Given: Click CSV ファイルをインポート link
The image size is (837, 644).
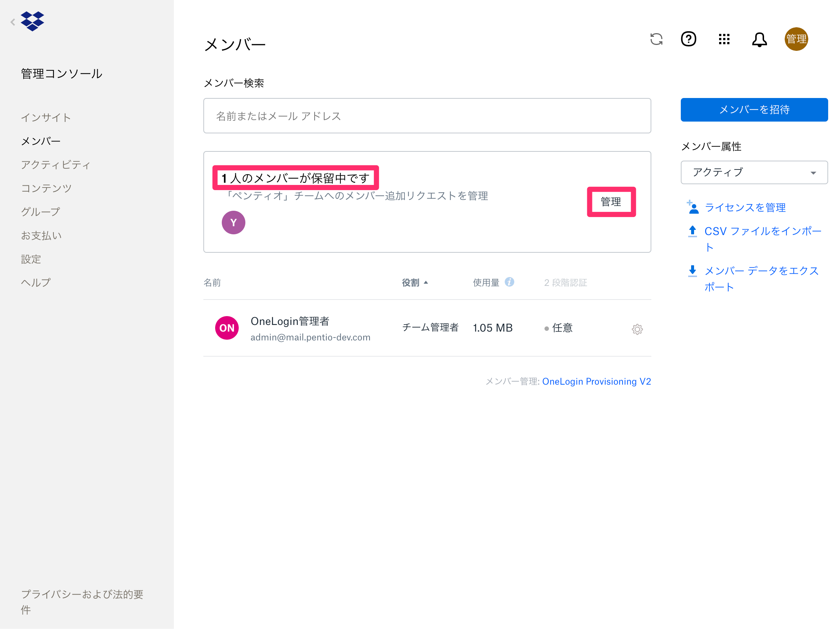Looking at the screenshot, I should pos(763,239).
